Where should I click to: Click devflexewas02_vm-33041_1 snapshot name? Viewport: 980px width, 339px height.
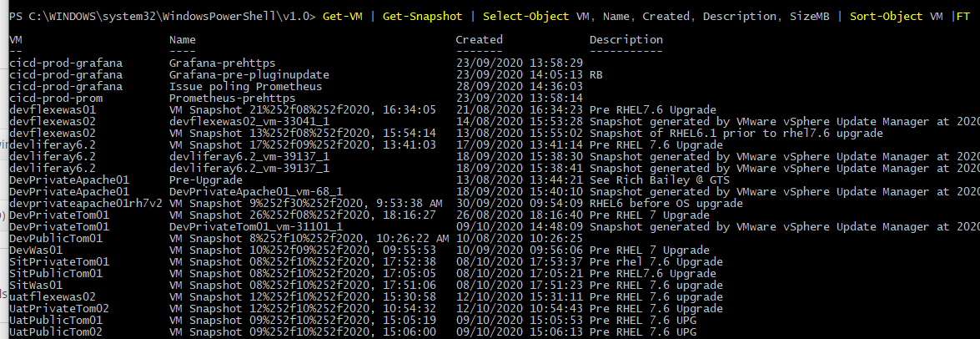249,121
